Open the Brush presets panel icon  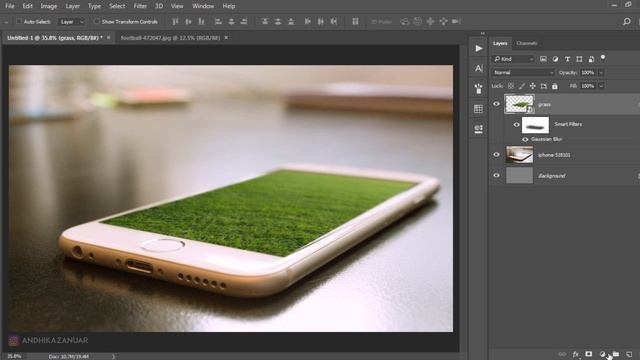coord(479,88)
